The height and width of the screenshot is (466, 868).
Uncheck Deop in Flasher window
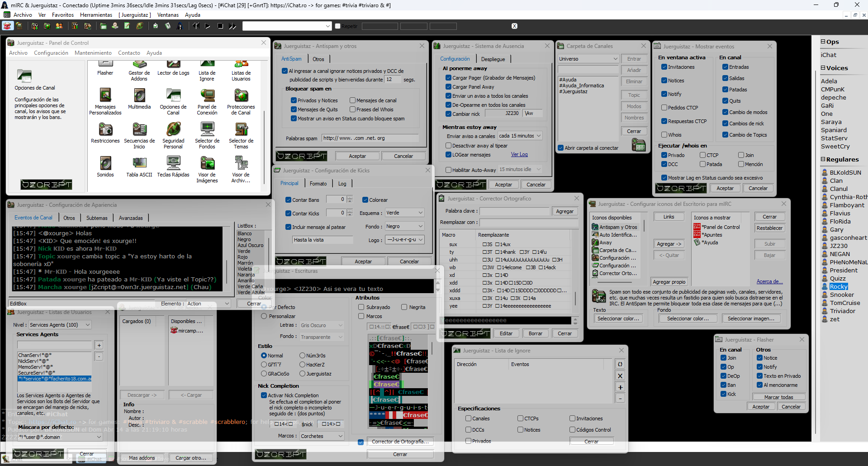(724, 376)
